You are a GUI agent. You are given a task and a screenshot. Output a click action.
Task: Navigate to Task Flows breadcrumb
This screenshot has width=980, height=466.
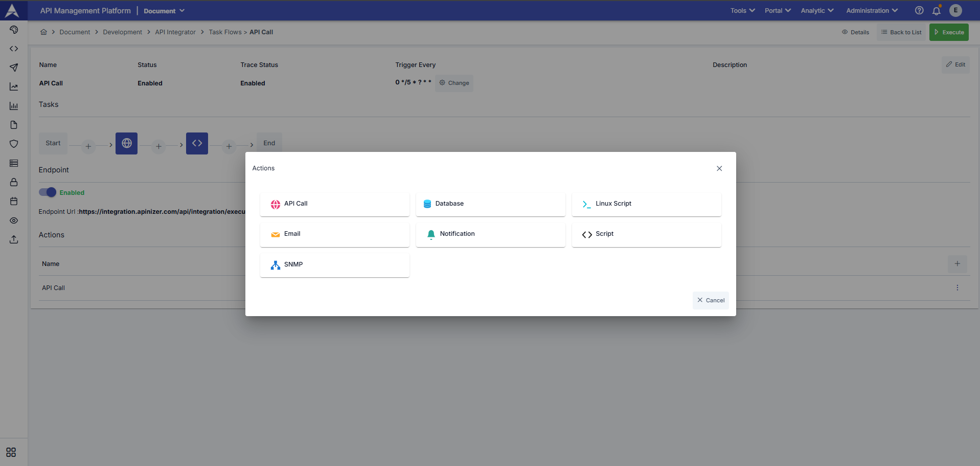click(x=225, y=32)
